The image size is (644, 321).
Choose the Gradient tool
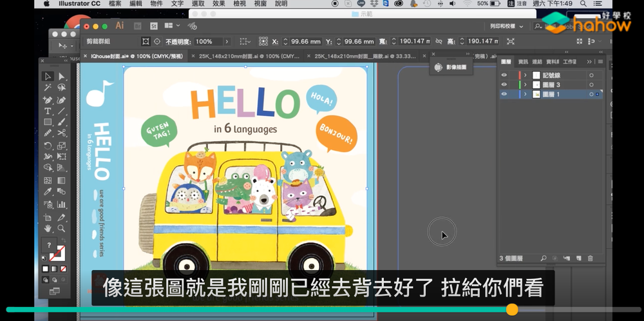click(62, 180)
